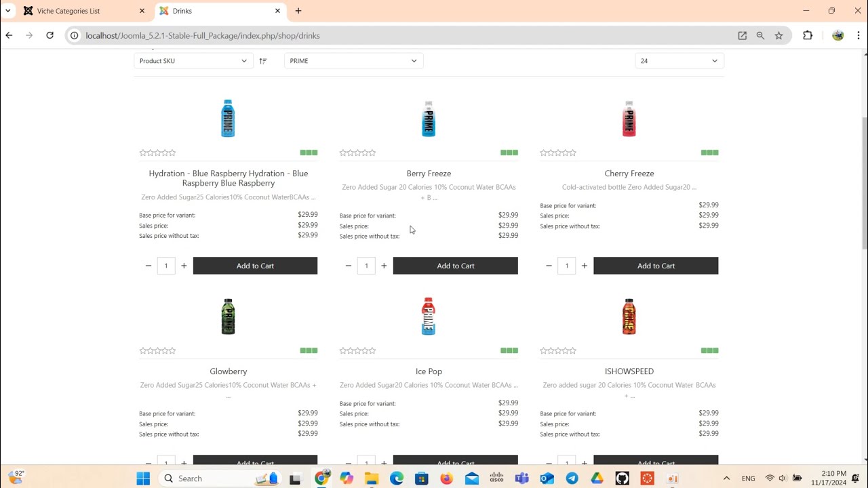The height and width of the screenshot is (488, 868).
Task: Decrease Blue Raspberry quantity with minus
Action: tap(149, 266)
